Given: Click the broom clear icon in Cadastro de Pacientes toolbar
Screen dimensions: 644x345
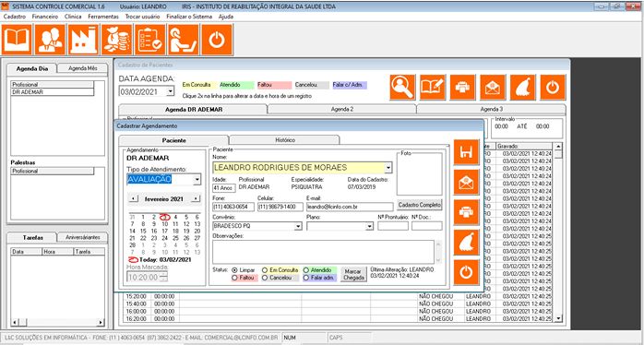Looking at the screenshot, I should [x=523, y=87].
